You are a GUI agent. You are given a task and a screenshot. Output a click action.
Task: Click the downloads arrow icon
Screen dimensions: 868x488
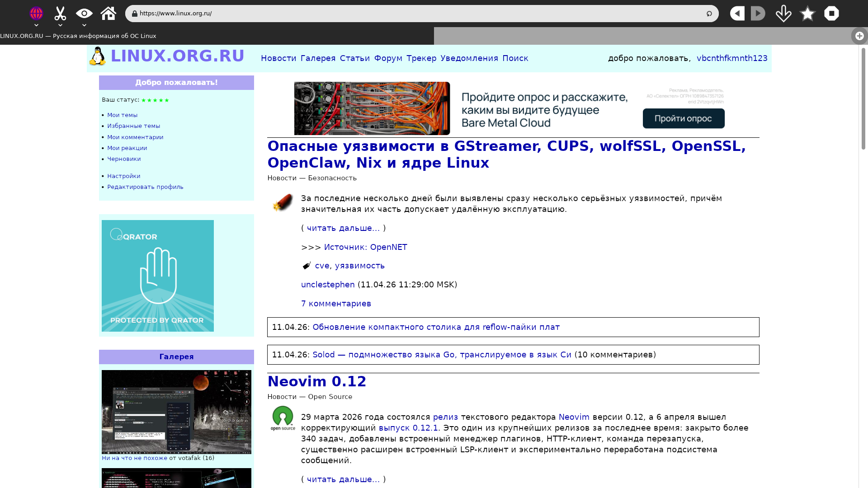click(x=783, y=13)
